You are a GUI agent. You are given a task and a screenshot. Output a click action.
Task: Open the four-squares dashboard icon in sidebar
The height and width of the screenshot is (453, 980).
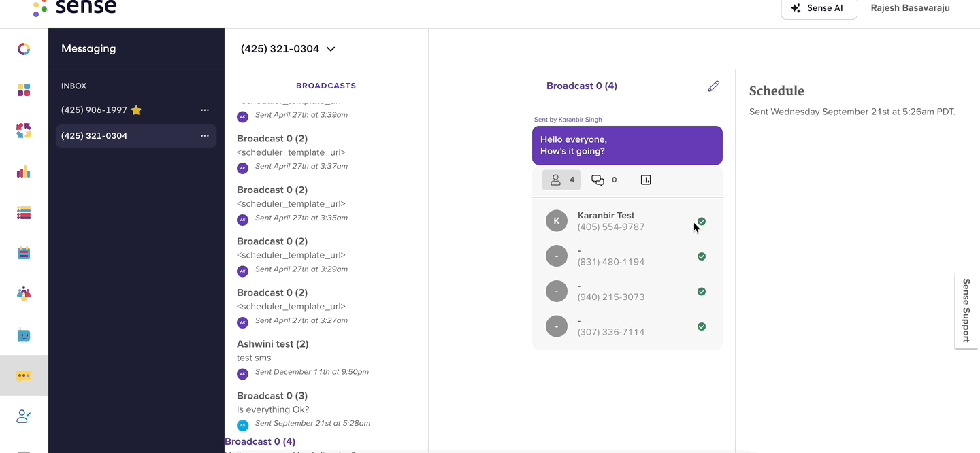click(x=24, y=90)
